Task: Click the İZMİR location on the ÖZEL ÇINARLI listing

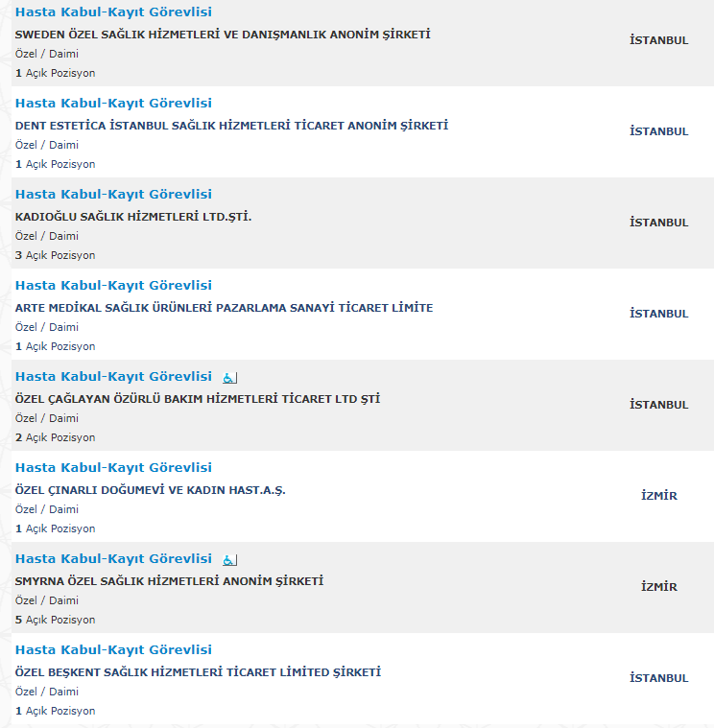Action: coord(658,496)
